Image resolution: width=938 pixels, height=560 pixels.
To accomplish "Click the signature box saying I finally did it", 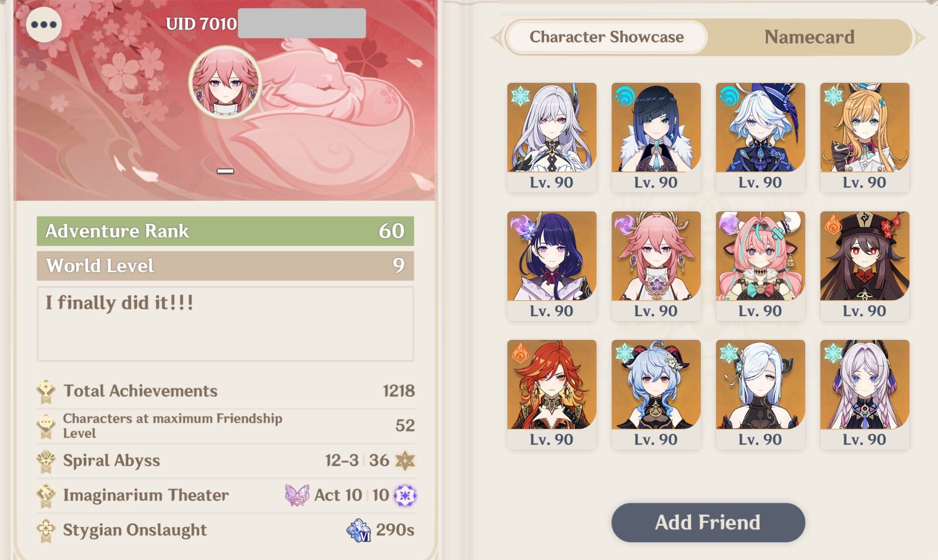I will 225,324.
